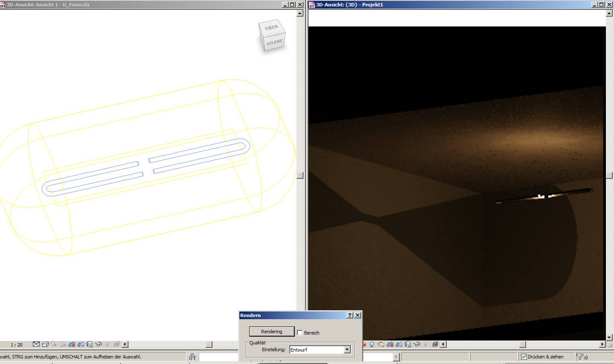Open the Einstellung quality dropdown

pos(347,349)
